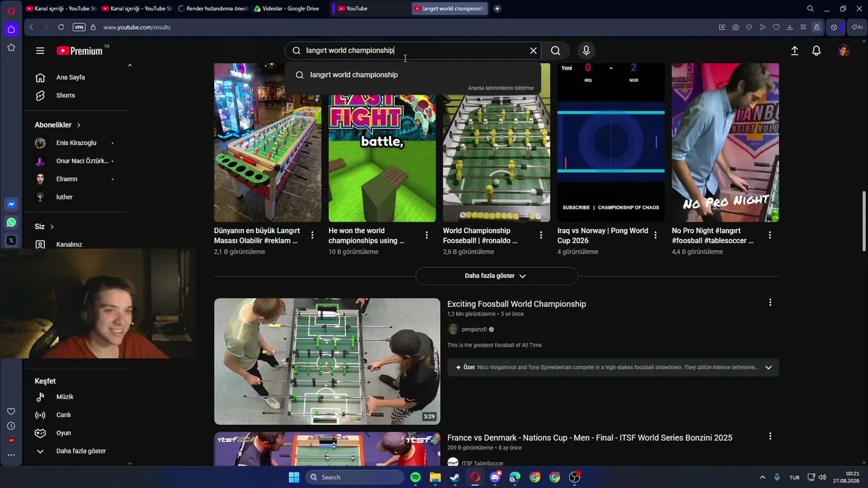
Task: Open Messenger in the Opera sidebar
Action: (x=12, y=204)
